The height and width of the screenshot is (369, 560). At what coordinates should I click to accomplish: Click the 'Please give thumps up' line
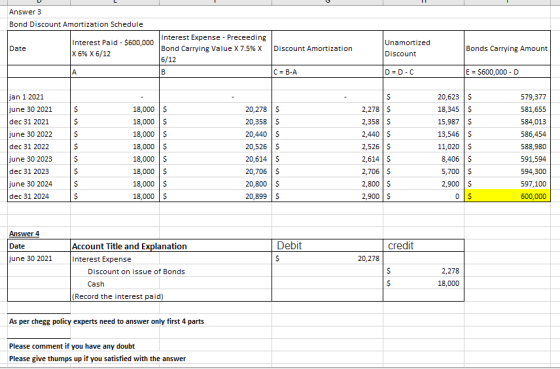[x=97, y=359]
